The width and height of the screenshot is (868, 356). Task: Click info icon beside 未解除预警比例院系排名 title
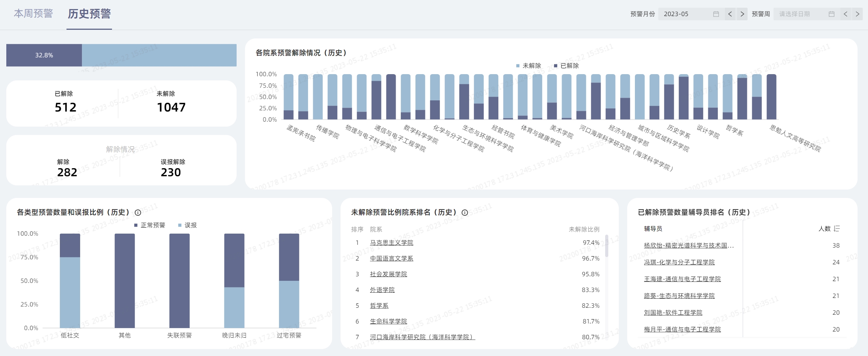(x=465, y=213)
